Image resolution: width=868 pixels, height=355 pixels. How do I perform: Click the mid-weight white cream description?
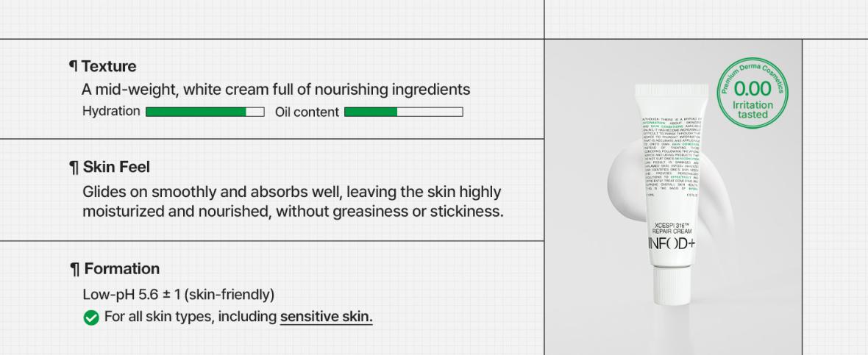click(276, 90)
